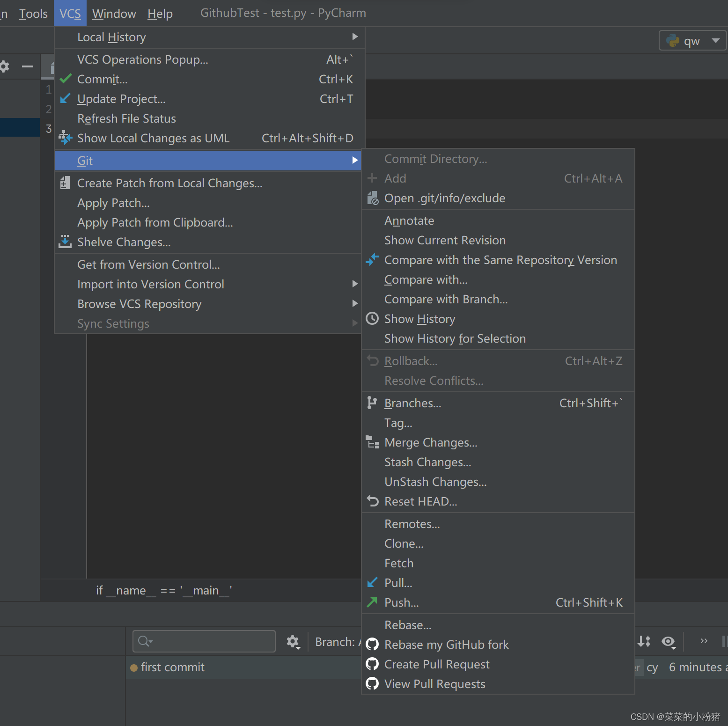Open the Branch filter in log
The height and width of the screenshot is (726, 728).
(337, 642)
